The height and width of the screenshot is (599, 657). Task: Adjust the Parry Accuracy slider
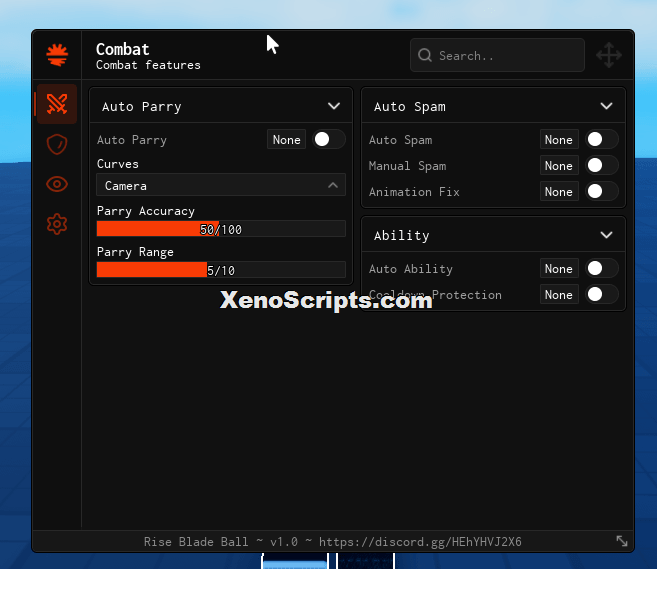tap(221, 229)
